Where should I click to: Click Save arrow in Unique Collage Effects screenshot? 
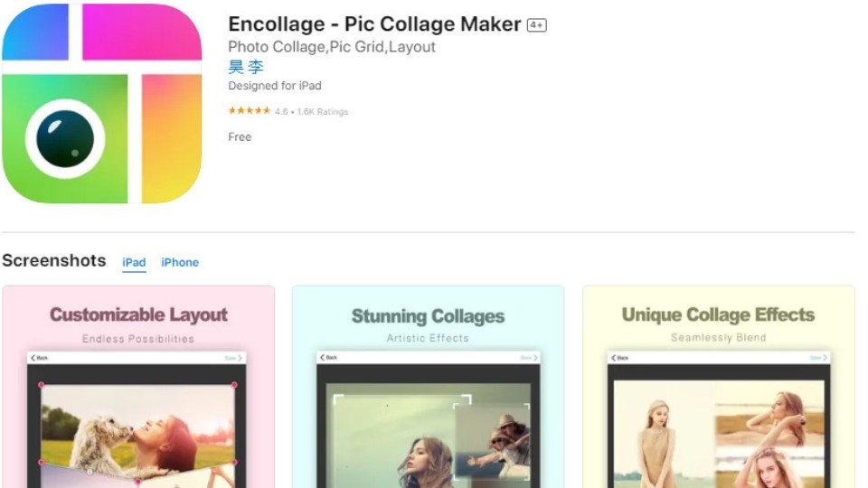pos(818,359)
